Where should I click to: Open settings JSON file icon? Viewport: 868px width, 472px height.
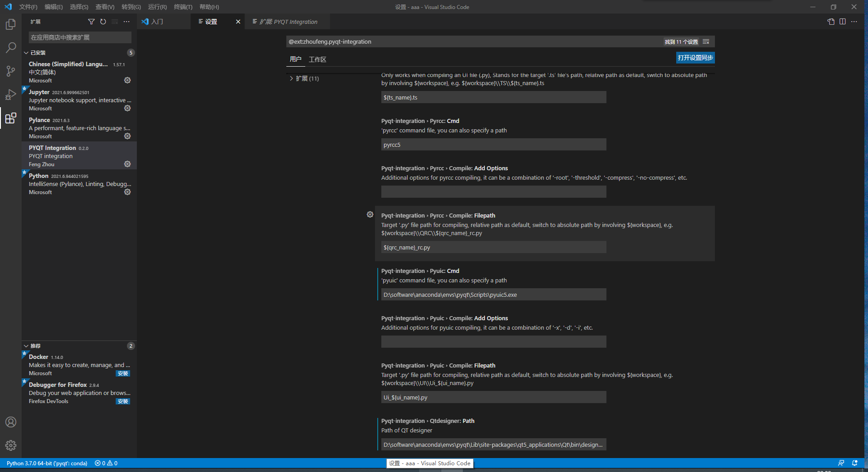click(x=831, y=22)
